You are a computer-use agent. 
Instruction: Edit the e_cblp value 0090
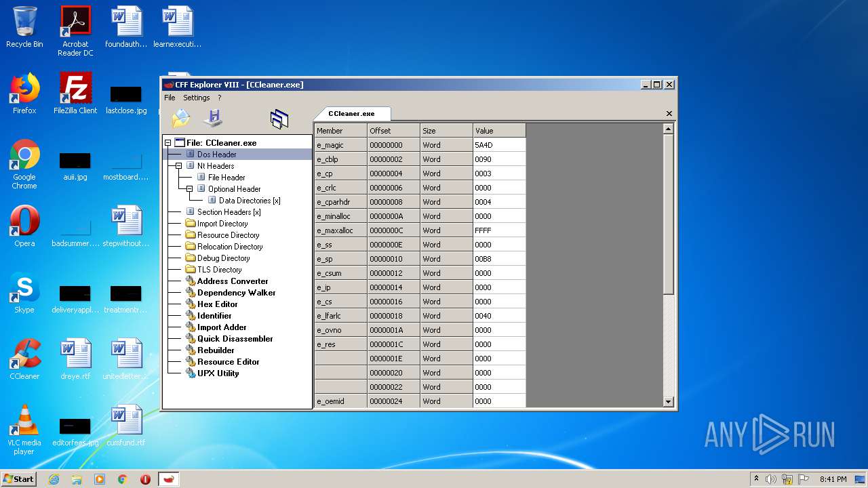499,159
